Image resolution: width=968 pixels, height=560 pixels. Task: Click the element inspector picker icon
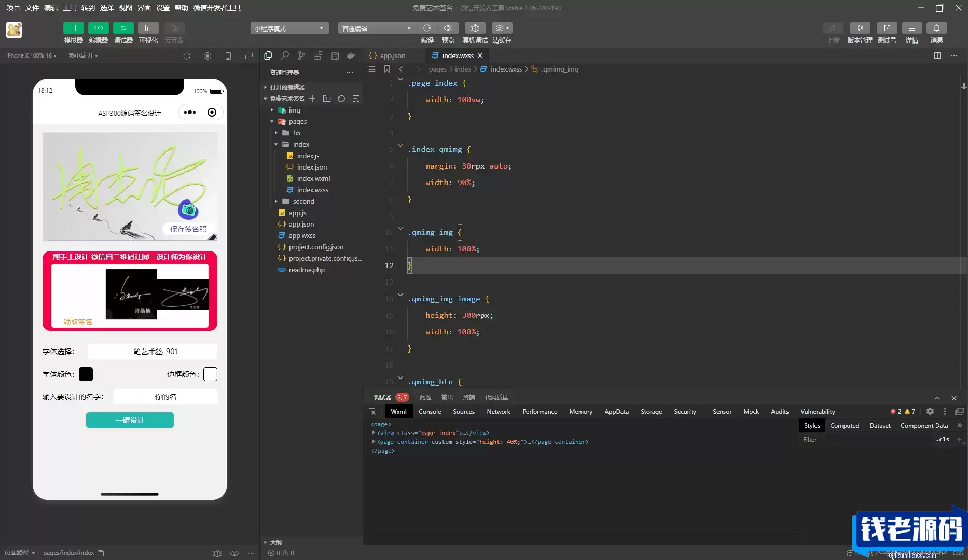[372, 412]
